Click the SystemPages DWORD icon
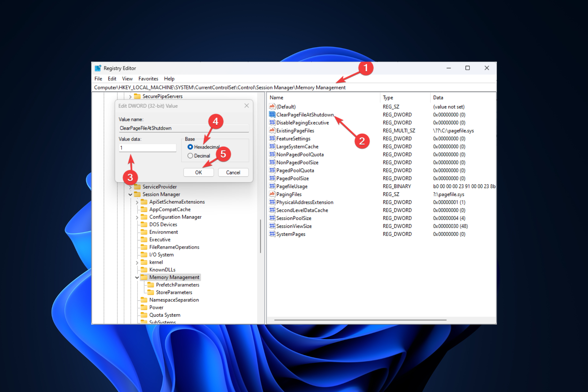This screenshot has height=392, width=588. (x=272, y=234)
